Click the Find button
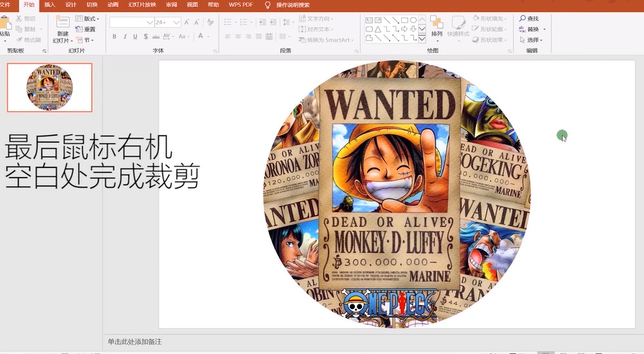 [529, 19]
